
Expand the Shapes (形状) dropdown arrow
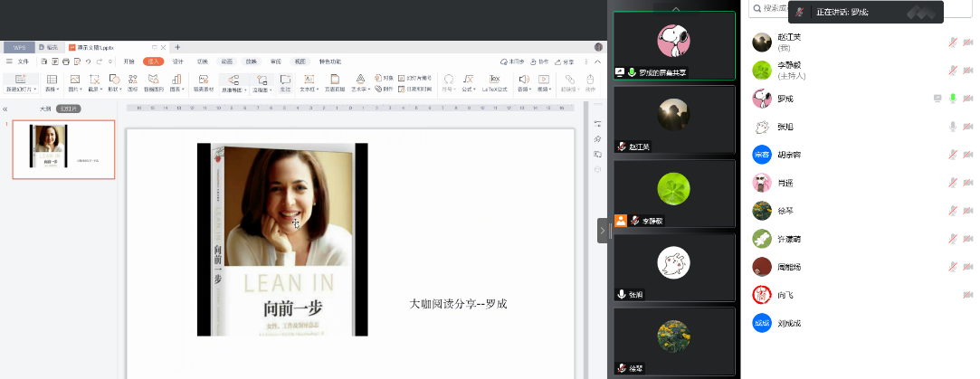120,90
